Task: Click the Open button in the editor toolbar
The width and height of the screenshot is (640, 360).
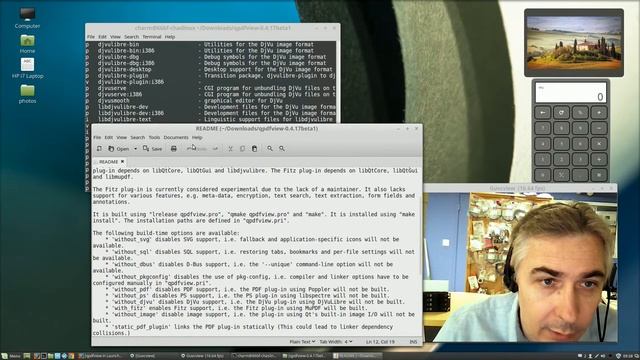Action: [x=119, y=149]
